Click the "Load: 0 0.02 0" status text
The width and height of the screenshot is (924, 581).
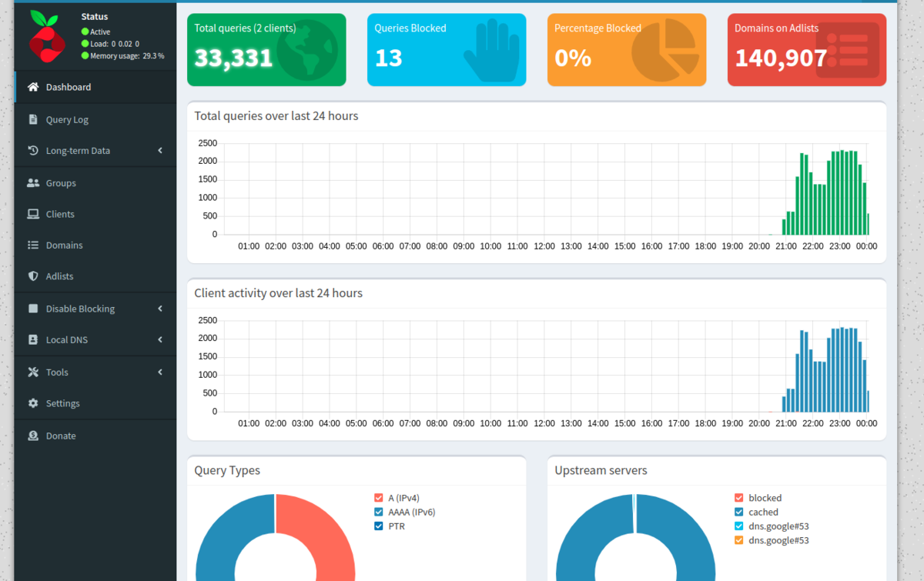(x=115, y=44)
